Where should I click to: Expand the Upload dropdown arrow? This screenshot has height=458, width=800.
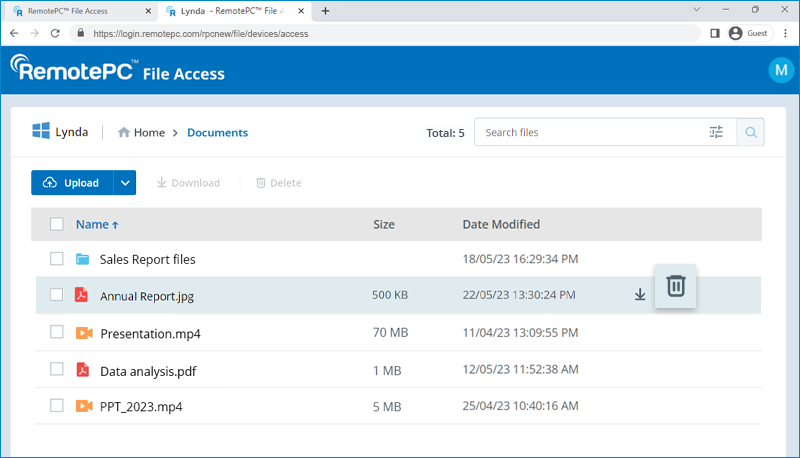tap(124, 183)
